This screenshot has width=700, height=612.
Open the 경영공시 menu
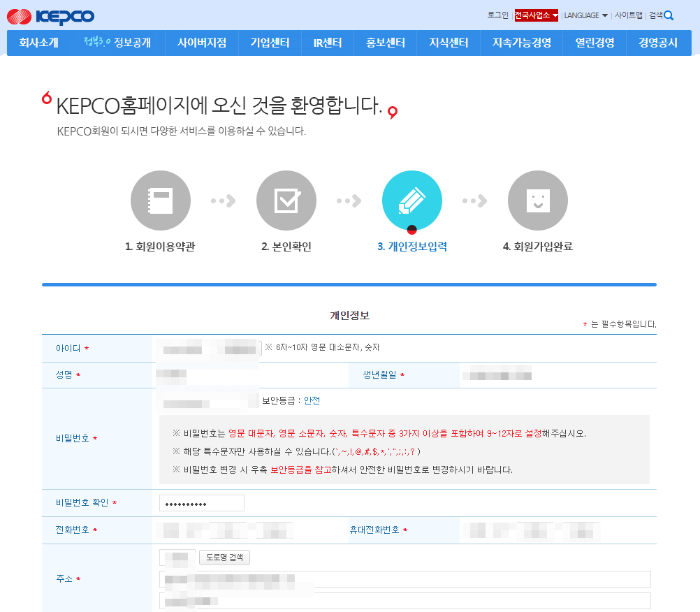(658, 43)
